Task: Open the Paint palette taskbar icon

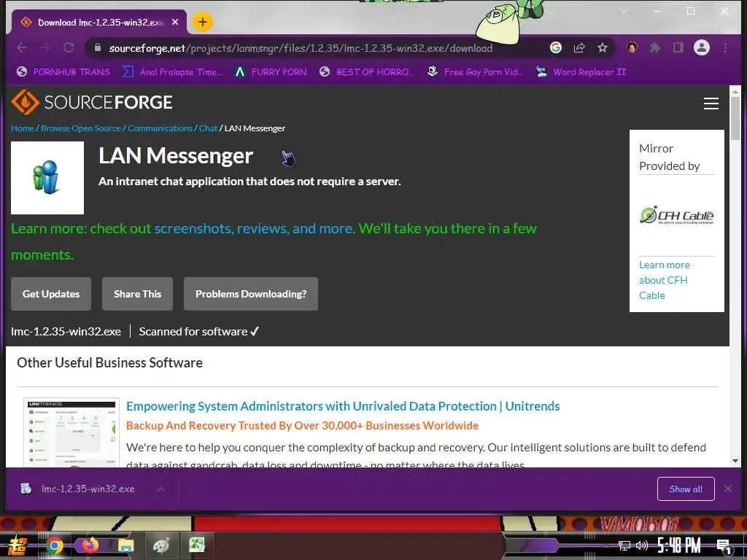Action: pos(161,545)
